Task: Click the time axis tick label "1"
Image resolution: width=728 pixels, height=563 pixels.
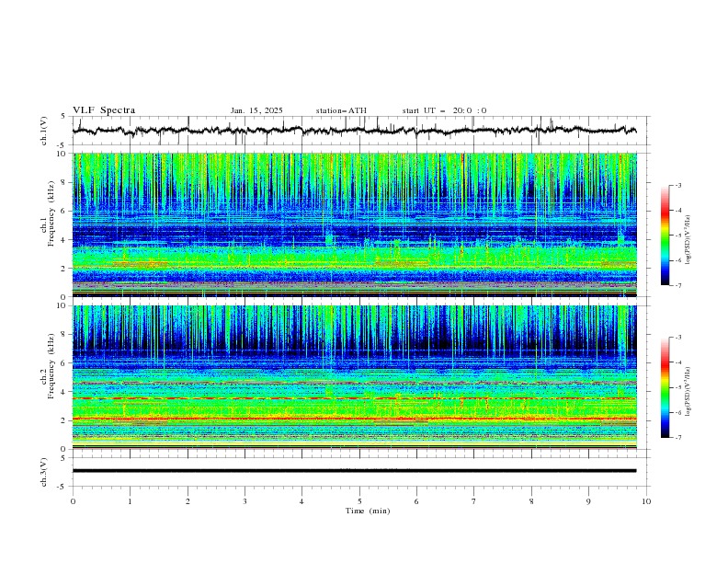Action: click(130, 501)
